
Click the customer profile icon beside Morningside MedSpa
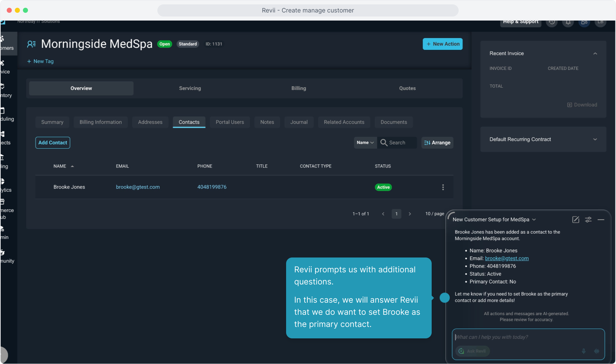click(31, 44)
